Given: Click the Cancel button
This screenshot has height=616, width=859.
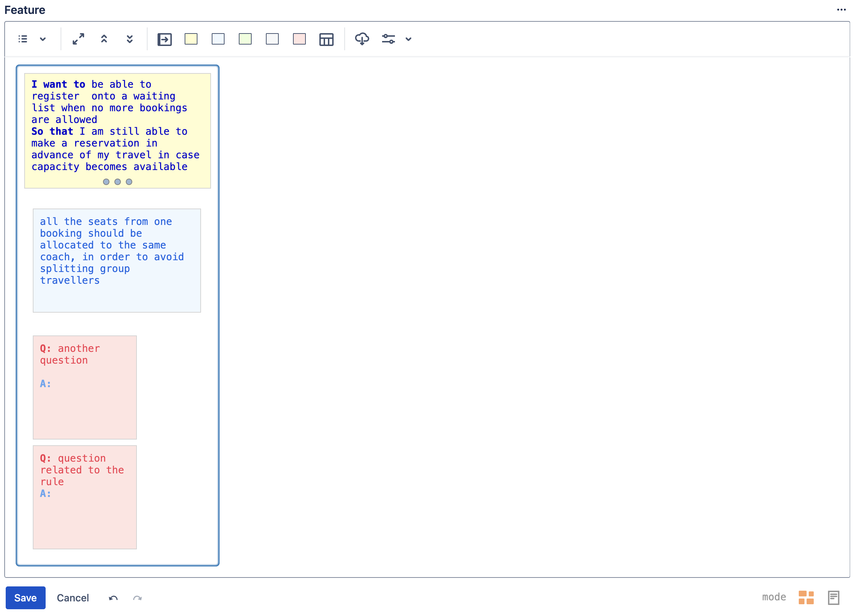Looking at the screenshot, I should 73,598.
